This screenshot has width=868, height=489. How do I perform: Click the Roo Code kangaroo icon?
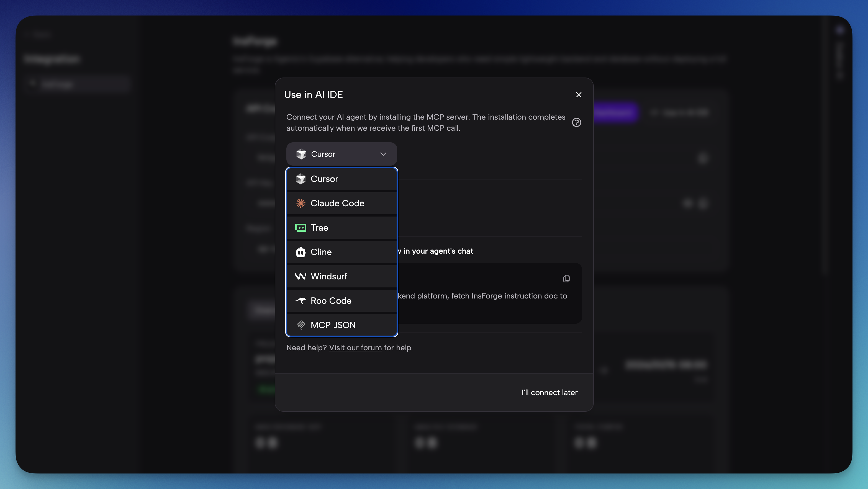[301, 300]
